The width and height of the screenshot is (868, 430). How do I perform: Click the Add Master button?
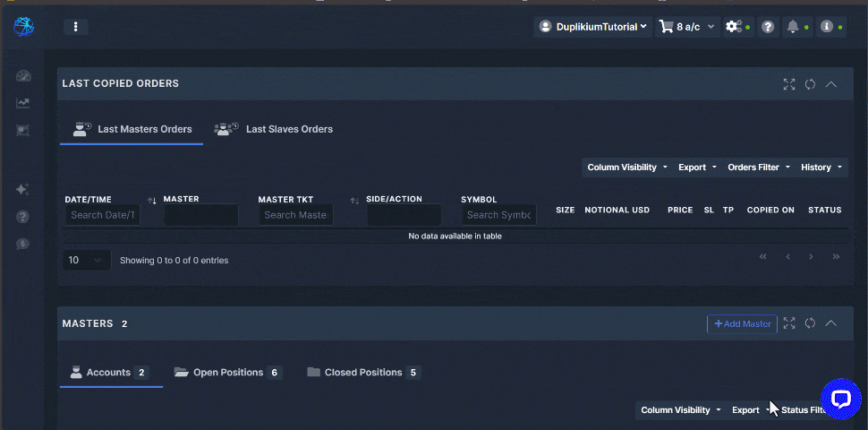[742, 323]
